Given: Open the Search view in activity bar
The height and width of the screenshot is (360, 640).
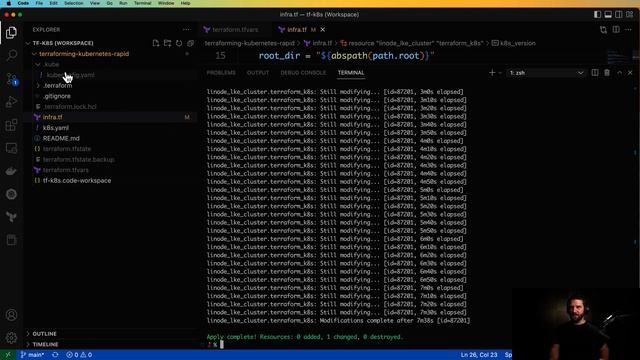Looking at the screenshot, I should point(11,55).
